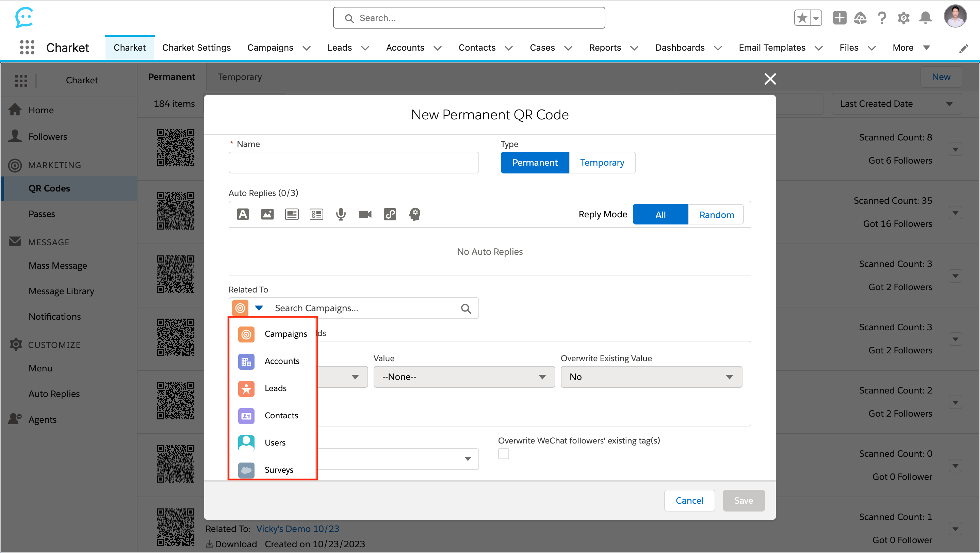
Task: Choose Accounts from the object list
Action: [272, 361]
